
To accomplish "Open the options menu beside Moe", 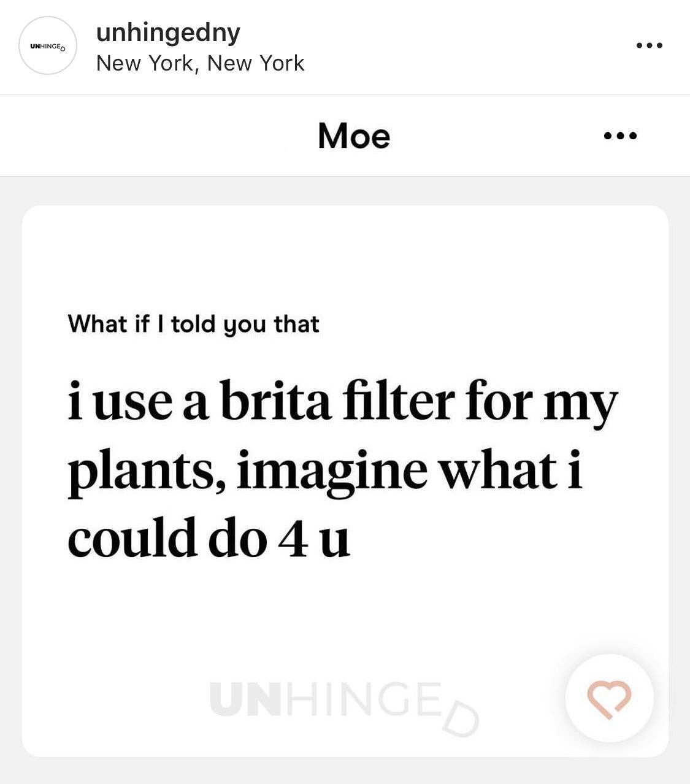I will pyautogui.click(x=620, y=136).
